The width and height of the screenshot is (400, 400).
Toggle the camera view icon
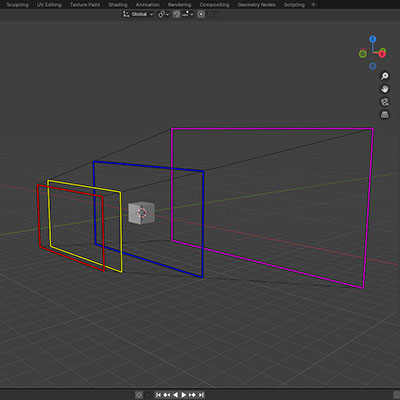click(x=385, y=102)
